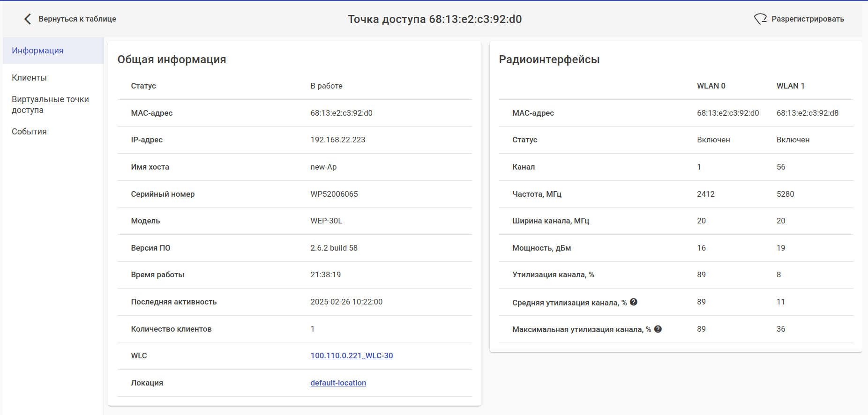The image size is (868, 415).
Task: Click the back arrow chevron icon
Action: pyautogui.click(x=28, y=19)
